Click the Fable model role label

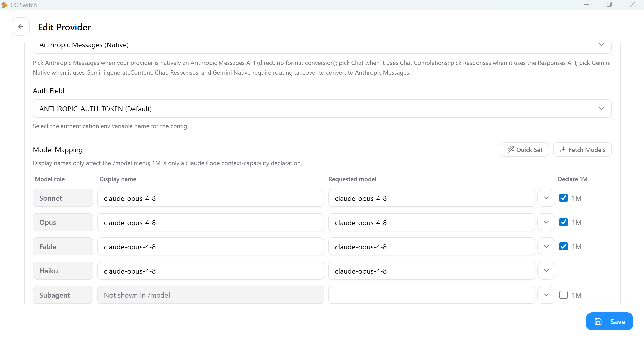point(63,247)
